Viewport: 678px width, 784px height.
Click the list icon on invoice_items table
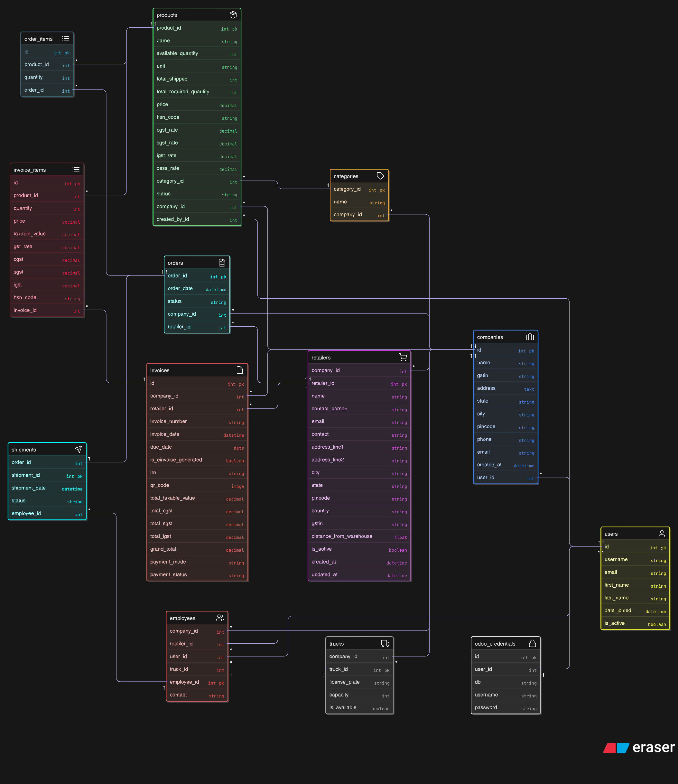pyautogui.click(x=76, y=170)
